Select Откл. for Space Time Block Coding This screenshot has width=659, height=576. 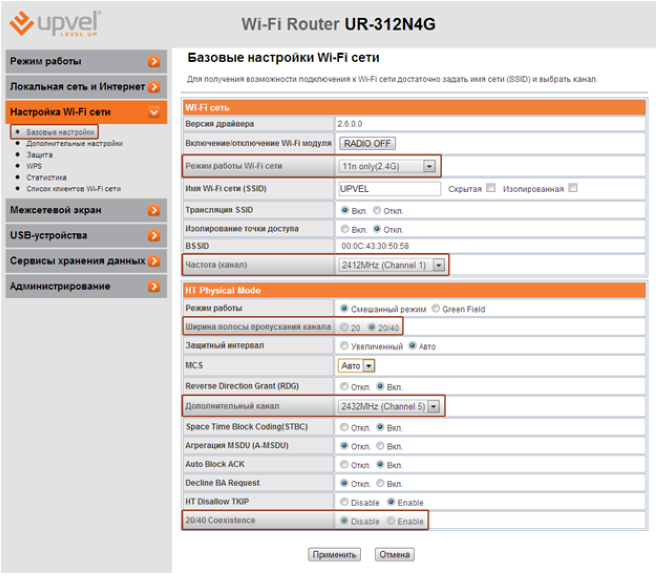tap(344, 427)
